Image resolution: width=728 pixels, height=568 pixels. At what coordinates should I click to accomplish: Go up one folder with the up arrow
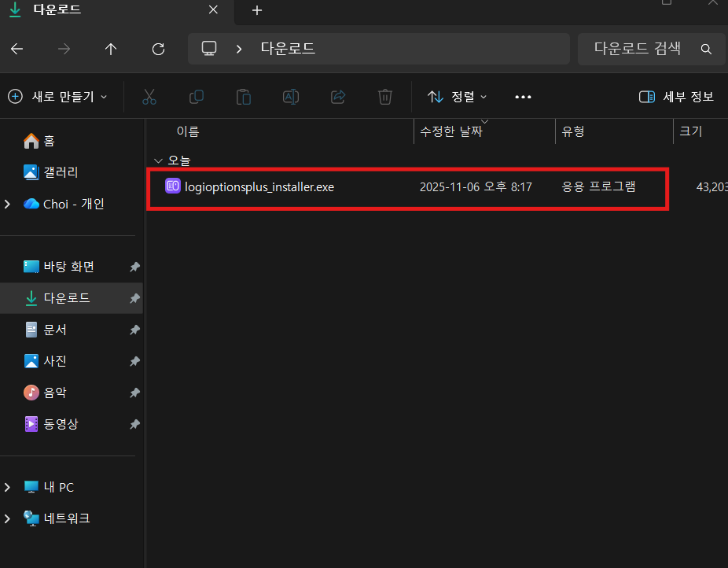[x=111, y=49]
